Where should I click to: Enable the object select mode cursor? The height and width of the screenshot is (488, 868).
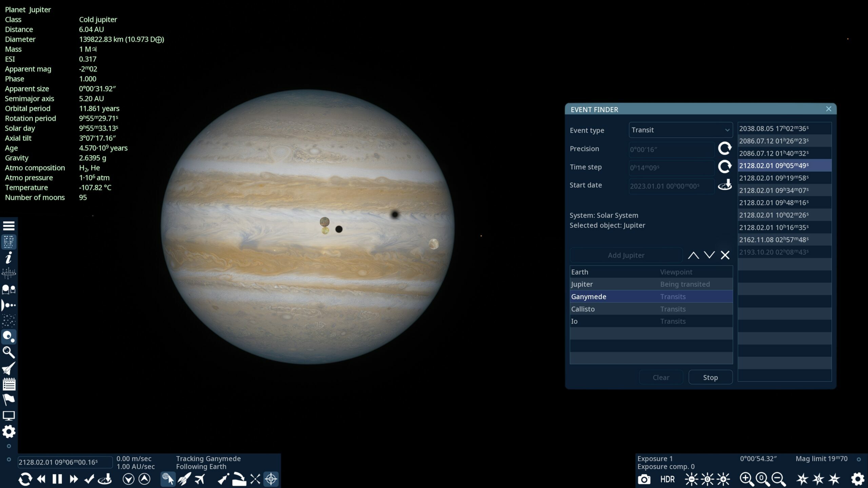pyautogui.click(x=167, y=479)
